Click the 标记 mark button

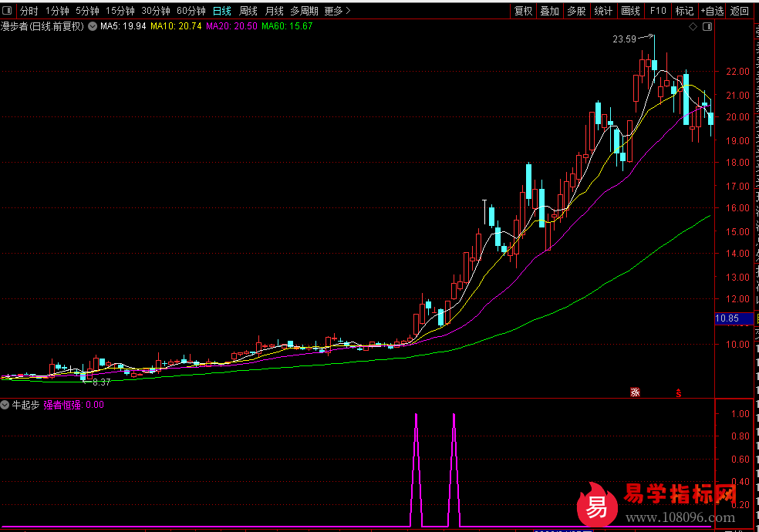(684, 11)
